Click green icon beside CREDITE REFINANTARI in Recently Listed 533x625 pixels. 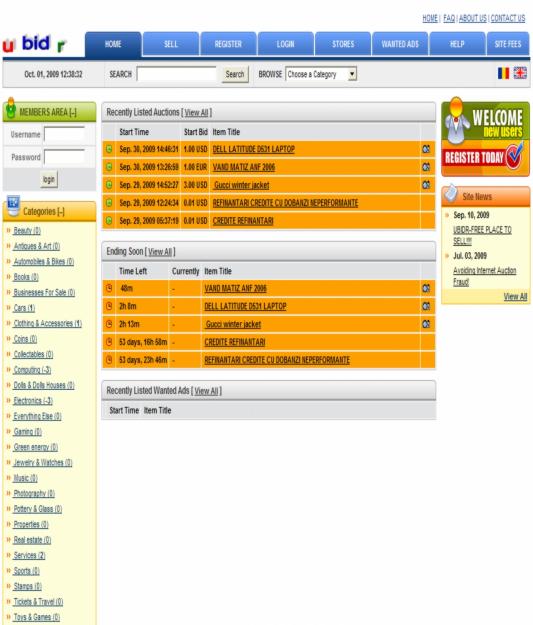point(109,221)
